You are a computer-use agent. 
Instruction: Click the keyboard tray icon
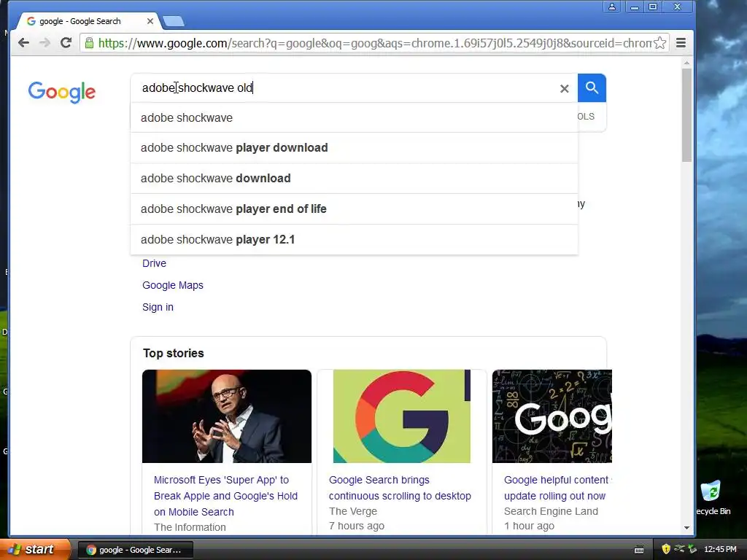pyautogui.click(x=639, y=550)
